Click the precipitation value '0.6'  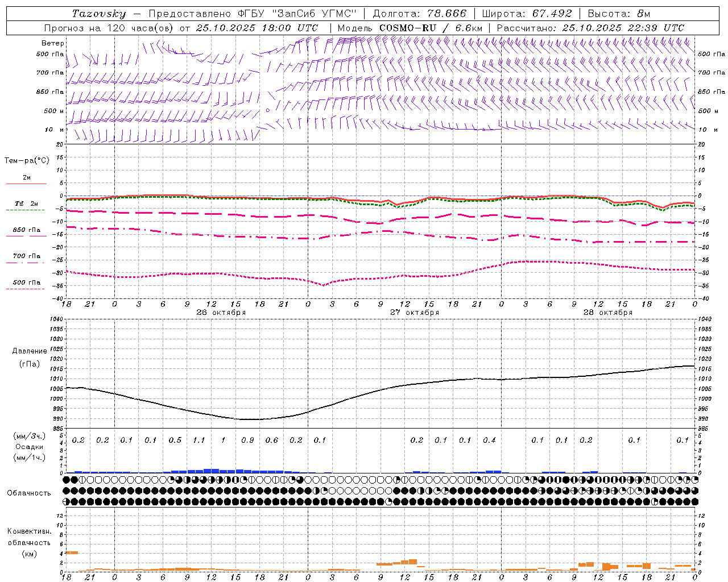272,440
